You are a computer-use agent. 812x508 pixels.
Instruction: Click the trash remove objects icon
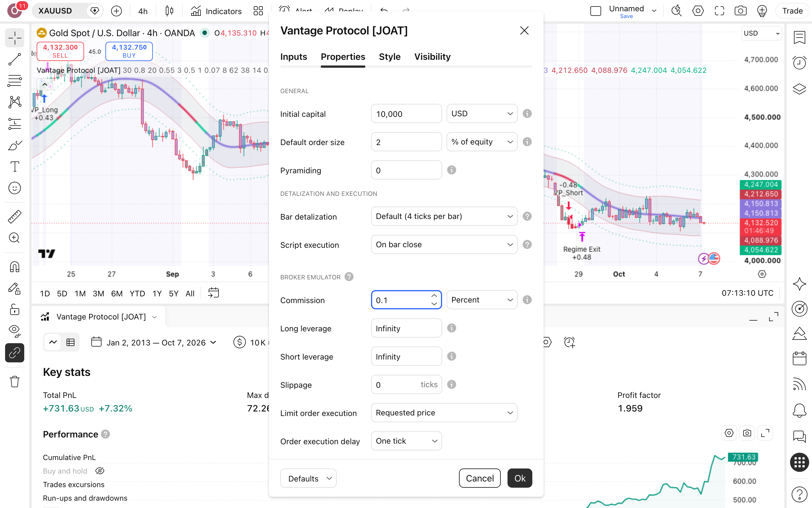15,381
